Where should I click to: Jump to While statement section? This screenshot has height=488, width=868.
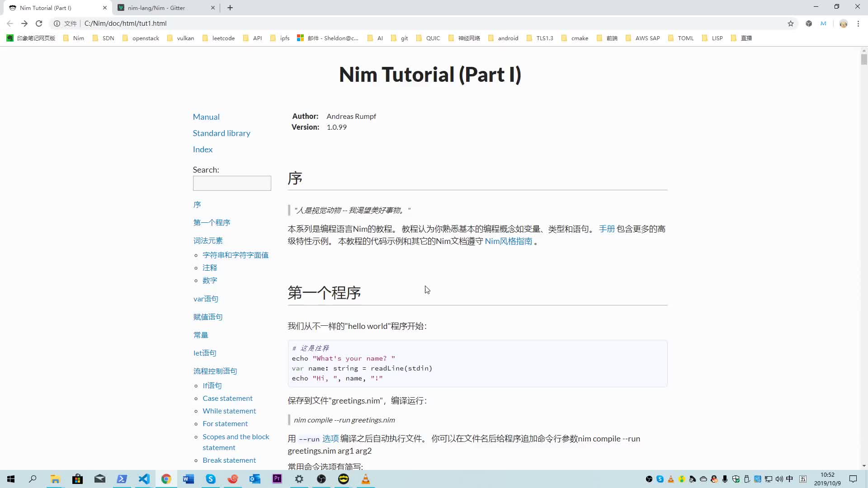pos(229,411)
